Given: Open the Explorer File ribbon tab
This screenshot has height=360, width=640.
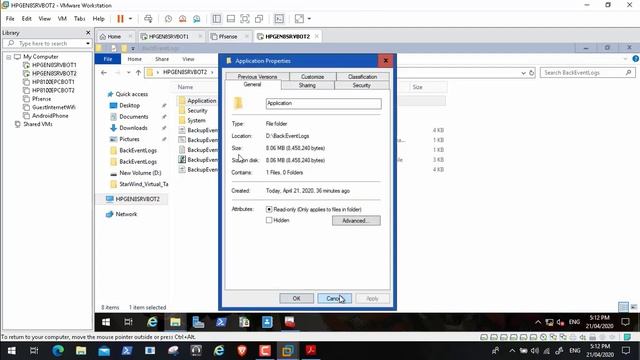Looking at the screenshot, I should (x=108, y=59).
